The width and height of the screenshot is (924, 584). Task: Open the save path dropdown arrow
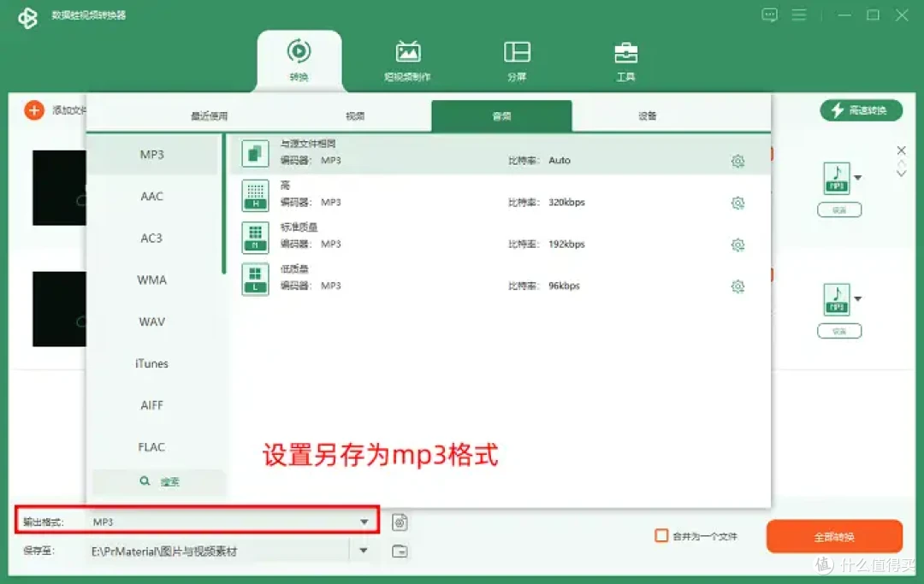364,551
